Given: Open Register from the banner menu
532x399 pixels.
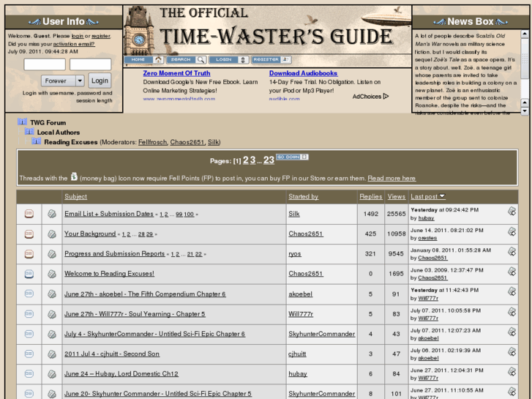Looking at the screenshot, I should click(271, 59).
